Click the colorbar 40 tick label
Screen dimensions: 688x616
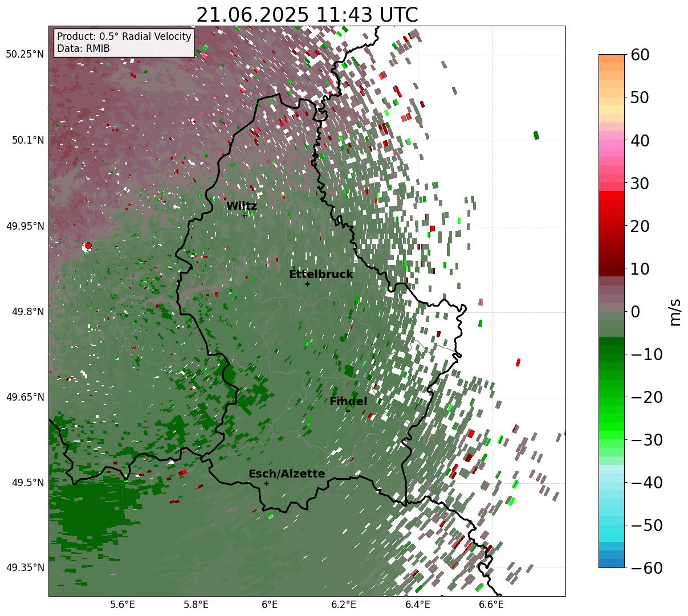[639, 140]
